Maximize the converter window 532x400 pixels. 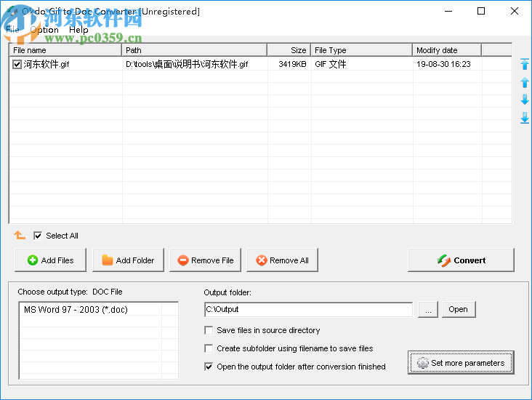click(481, 11)
